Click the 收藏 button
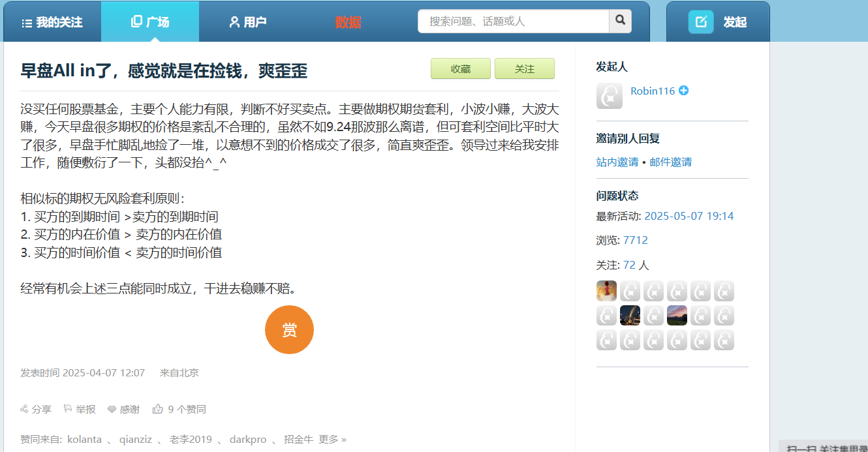The height and width of the screenshot is (452, 868). pos(461,68)
